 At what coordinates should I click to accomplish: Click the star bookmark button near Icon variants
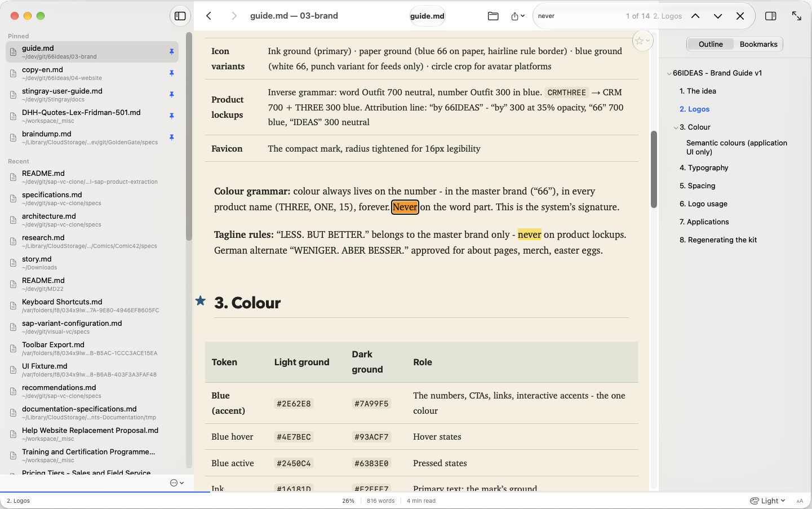tap(642, 41)
